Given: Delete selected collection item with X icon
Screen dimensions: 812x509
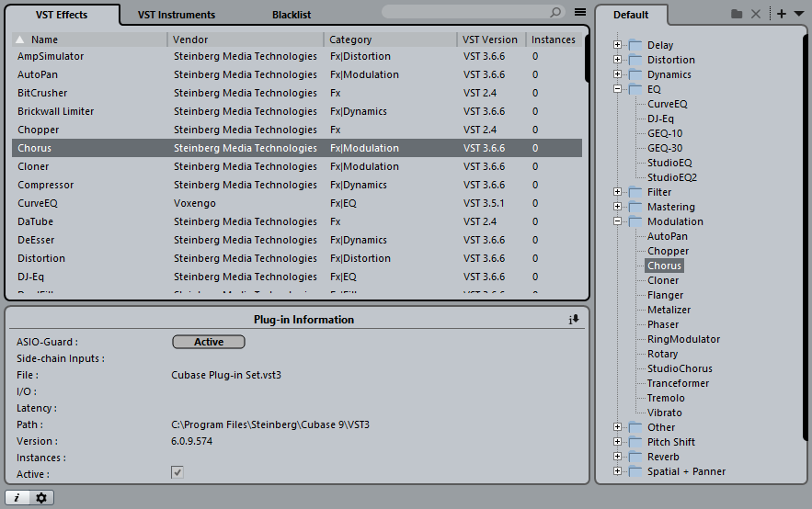Looking at the screenshot, I should (756, 14).
